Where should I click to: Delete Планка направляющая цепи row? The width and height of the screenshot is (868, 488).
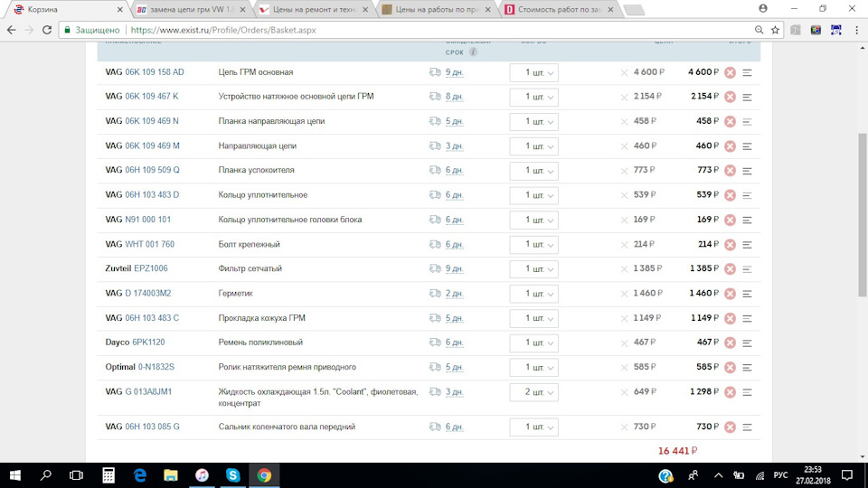click(731, 121)
